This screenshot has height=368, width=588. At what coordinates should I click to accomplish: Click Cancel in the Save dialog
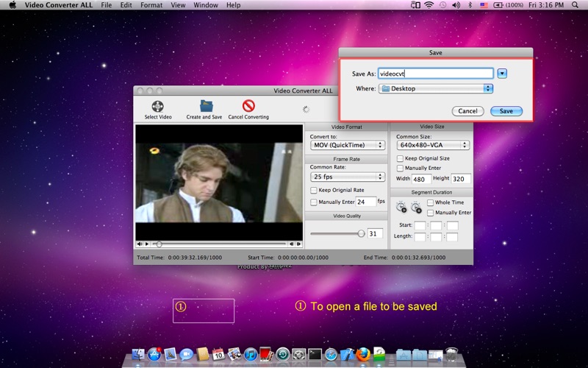tap(467, 111)
